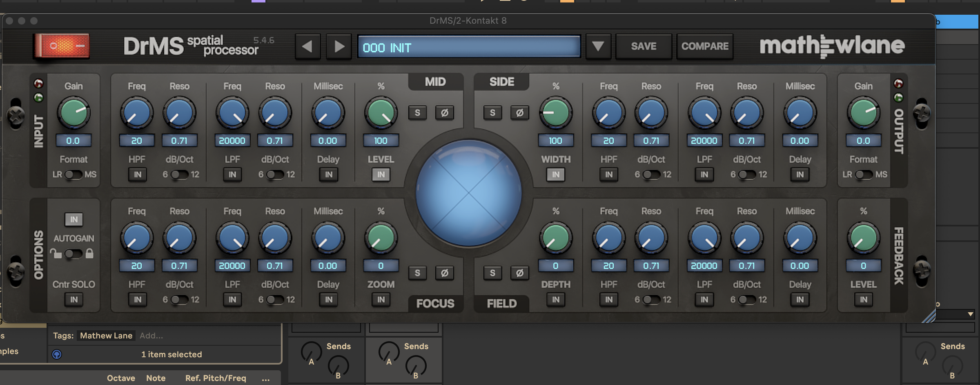Invert phase of the SIDE section

[519, 113]
